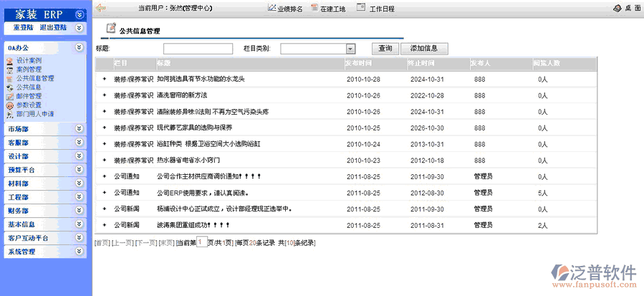
Task: Open 参数设置 in the sidebar
Action: click(x=29, y=105)
